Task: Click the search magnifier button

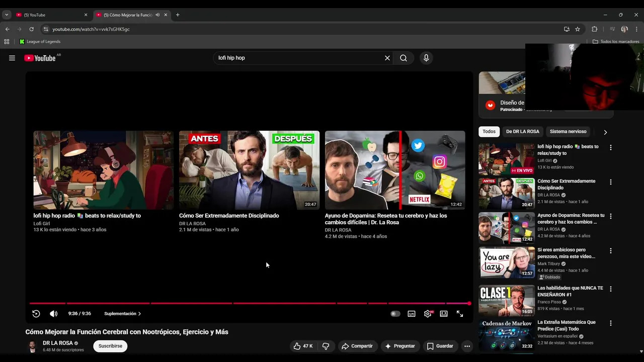Action: point(404,58)
